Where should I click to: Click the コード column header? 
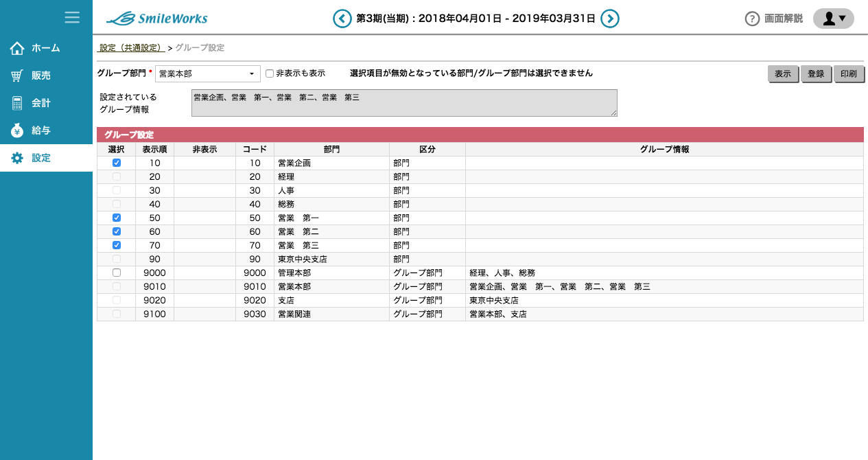(x=255, y=149)
